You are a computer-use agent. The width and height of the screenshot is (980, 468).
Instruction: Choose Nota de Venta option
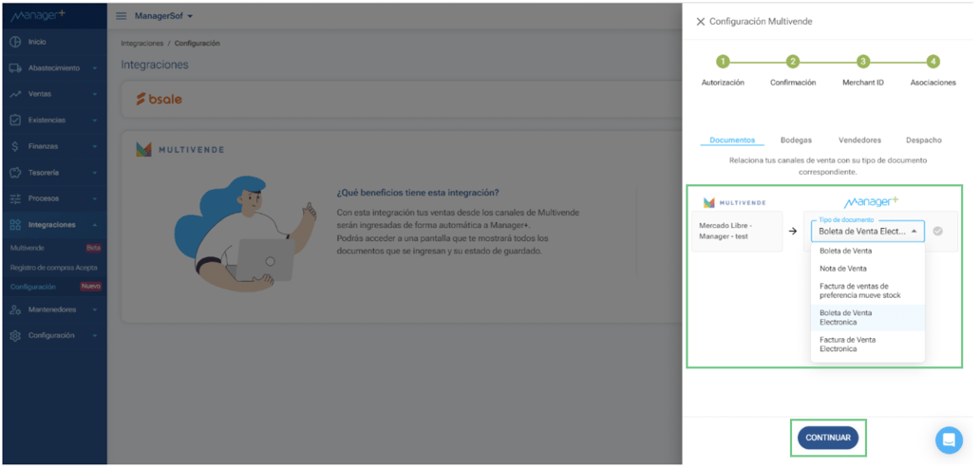(x=868, y=269)
